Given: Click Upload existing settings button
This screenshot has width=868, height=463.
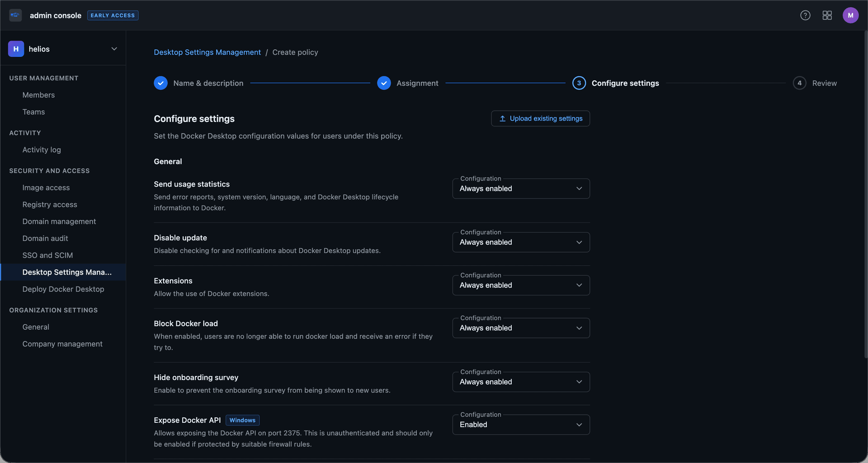Looking at the screenshot, I should [540, 119].
